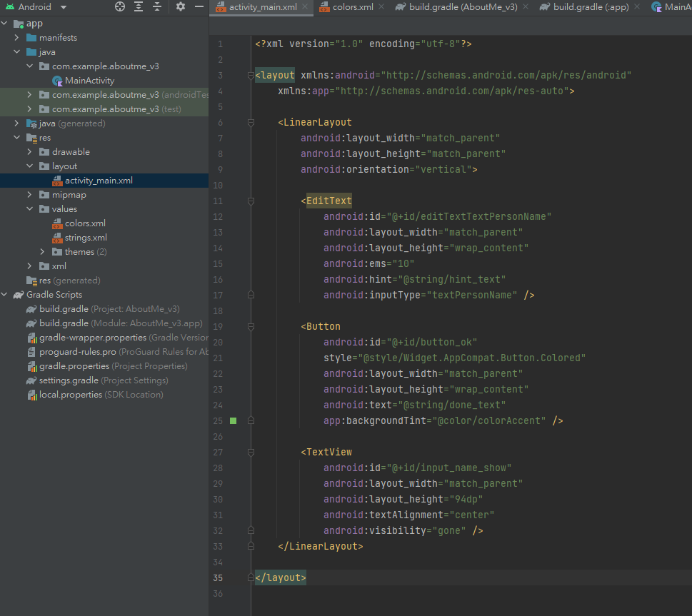The height and width of the screenshot is (616, 692).
Task: Close the activity_main.xml tab
Action: tap(306, 7)
